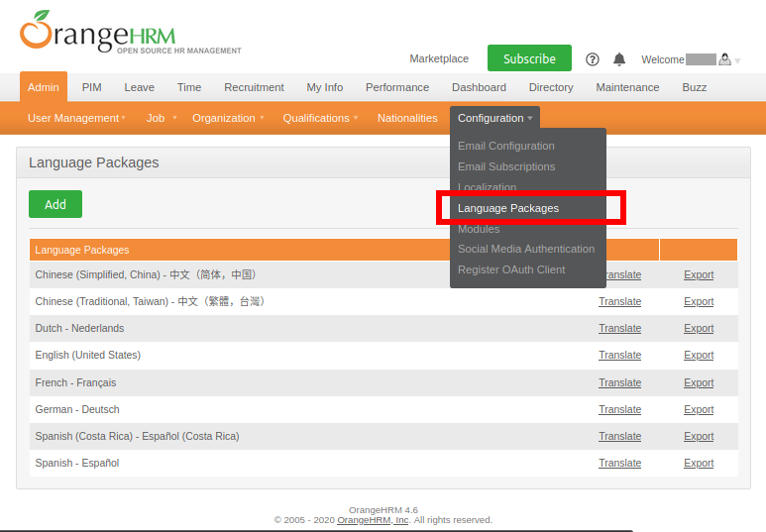Click the green Subscribe button

[529, 58]
